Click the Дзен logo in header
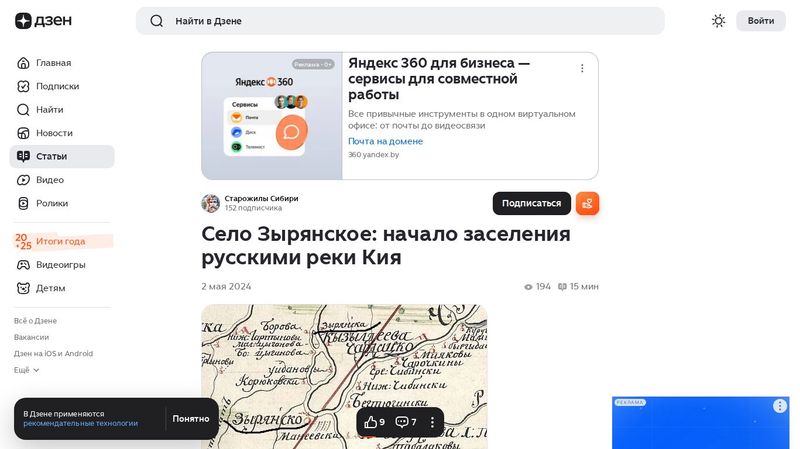This screenshot has height=449, width=800. (37, 21)
